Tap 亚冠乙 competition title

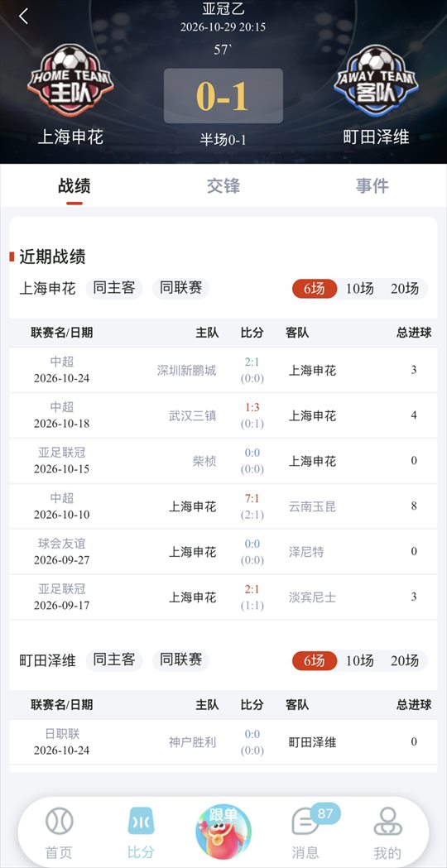point(223,9)
